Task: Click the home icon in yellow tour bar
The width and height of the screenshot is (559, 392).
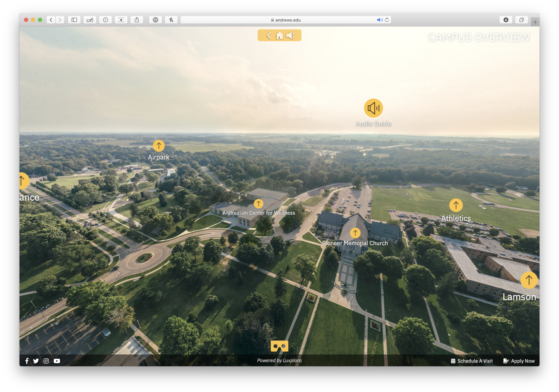Action: point(279,36)
